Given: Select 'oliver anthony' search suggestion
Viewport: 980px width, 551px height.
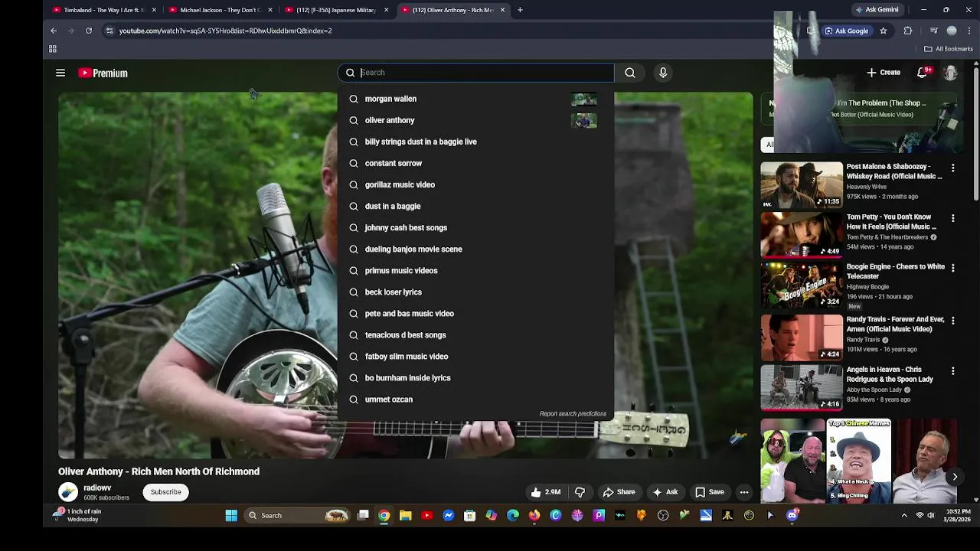Looking at the screenshot, I should tap(475, 120).
